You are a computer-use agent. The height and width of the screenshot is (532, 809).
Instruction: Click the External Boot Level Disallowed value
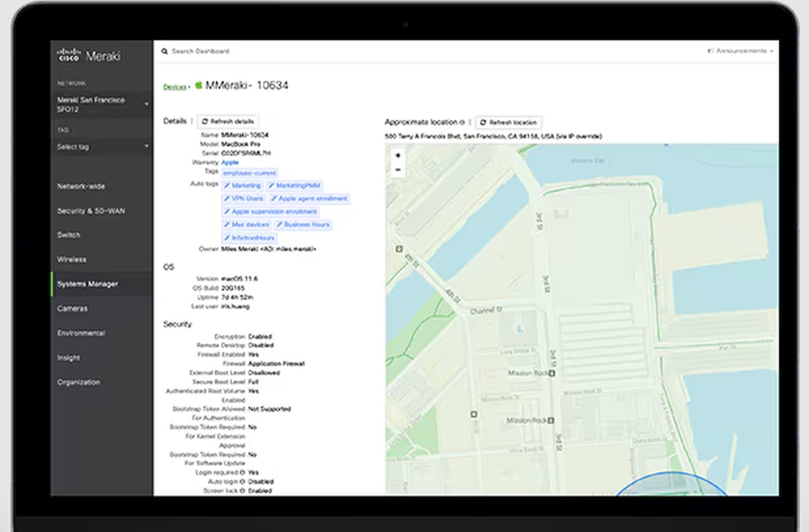pyautogui.click(x=265, y=374)
